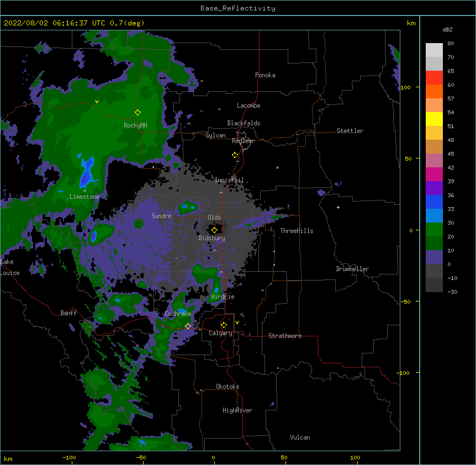Select the red 65-60 dBZ legend swatch
Image resolution: width=476 pixels, height=465 pixels.
434,78
